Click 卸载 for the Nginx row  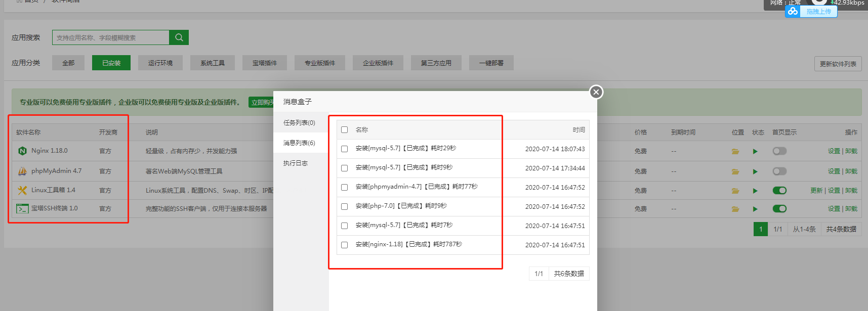tap(851, 151)
